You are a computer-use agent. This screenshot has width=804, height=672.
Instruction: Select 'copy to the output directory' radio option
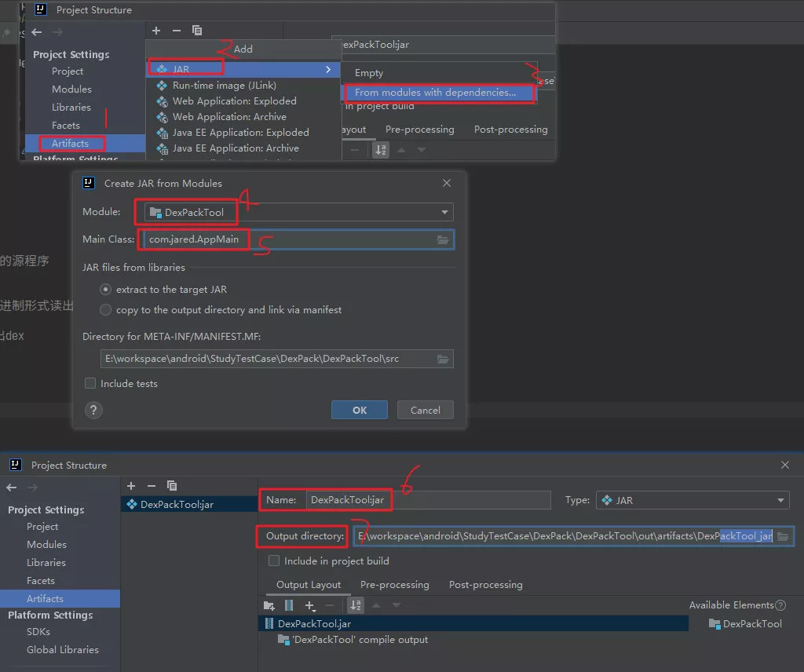(106, 310)
